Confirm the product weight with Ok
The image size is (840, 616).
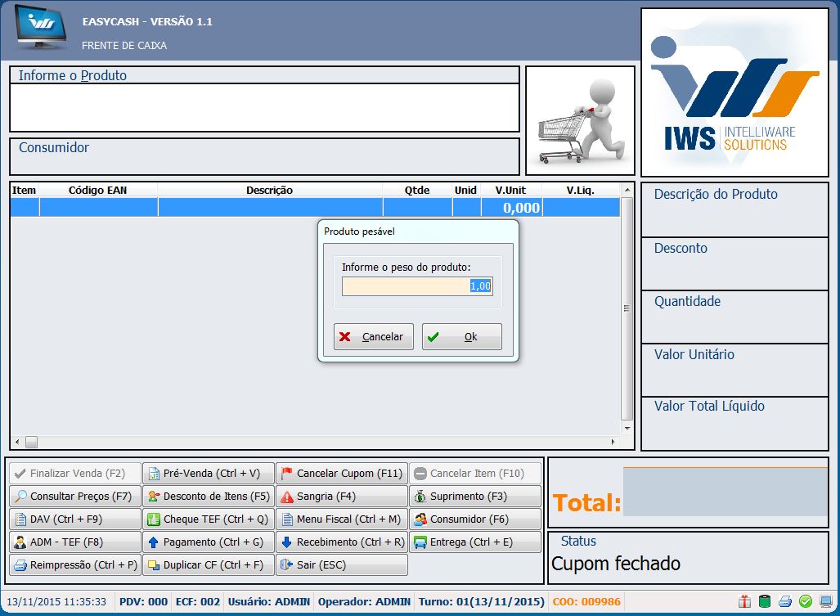461,337
